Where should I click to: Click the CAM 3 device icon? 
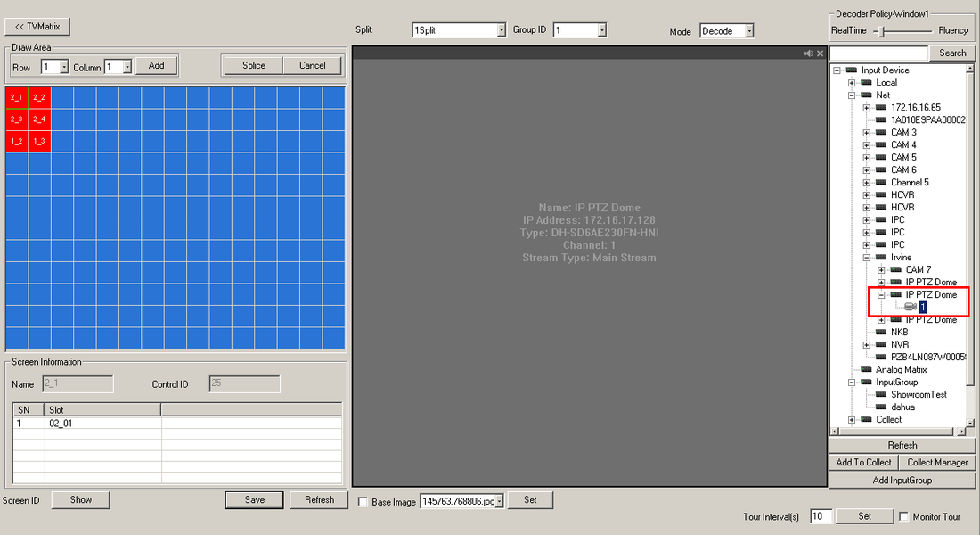click(x=881, y=132)
